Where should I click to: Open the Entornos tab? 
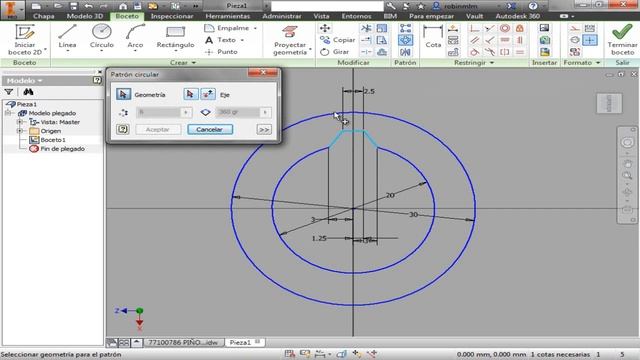356,16
